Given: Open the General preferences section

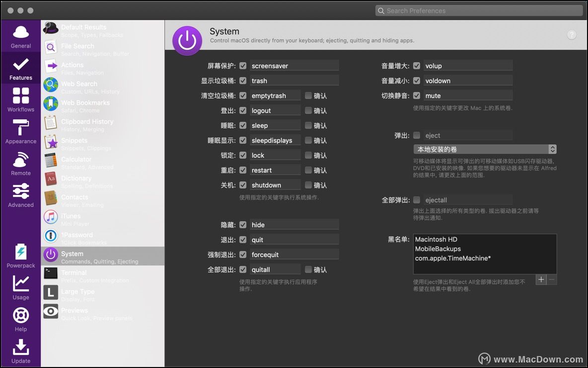Looking at the screenshot, I should point(21,37).
